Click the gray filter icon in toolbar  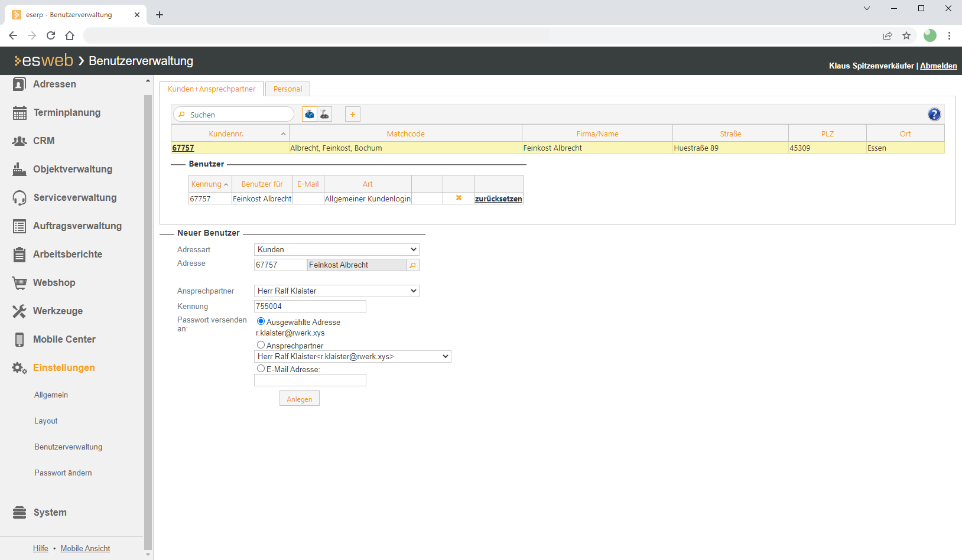pos(324,115)
